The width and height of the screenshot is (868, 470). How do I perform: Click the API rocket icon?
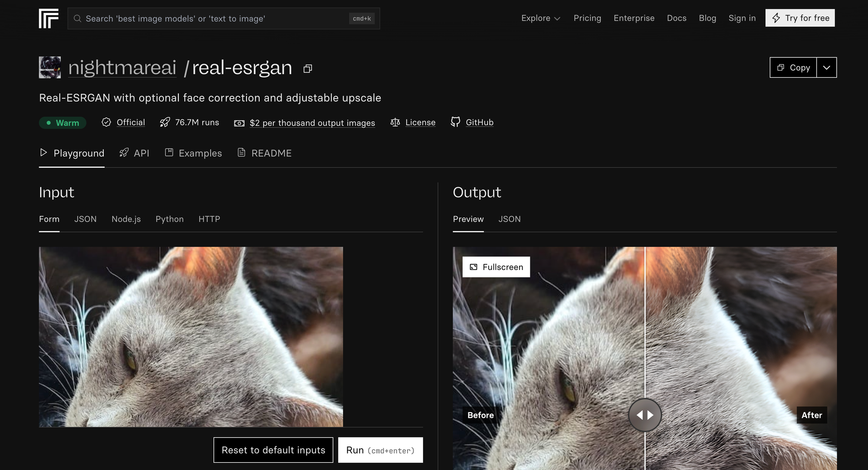124,153
